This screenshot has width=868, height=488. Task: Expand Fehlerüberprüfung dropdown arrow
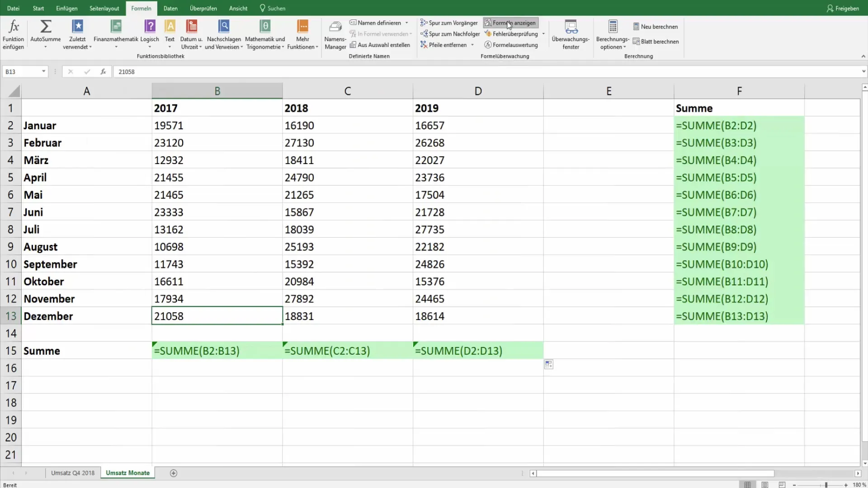coord(543,34)
